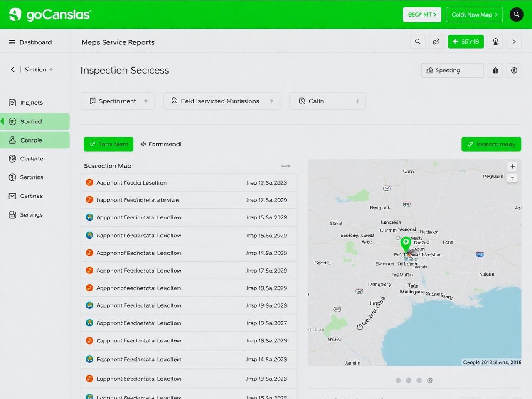Select row Eoppnont Feedartatal Leadllexı
Image resolution: width=532 pixels, height=399 pixels.
(189, 359)
